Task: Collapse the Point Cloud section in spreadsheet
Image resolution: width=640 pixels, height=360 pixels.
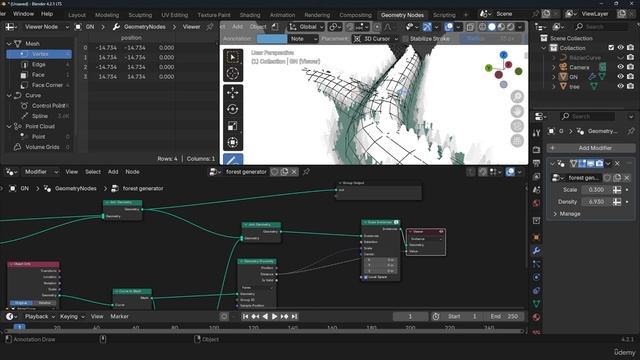Action: pos(9,127)
